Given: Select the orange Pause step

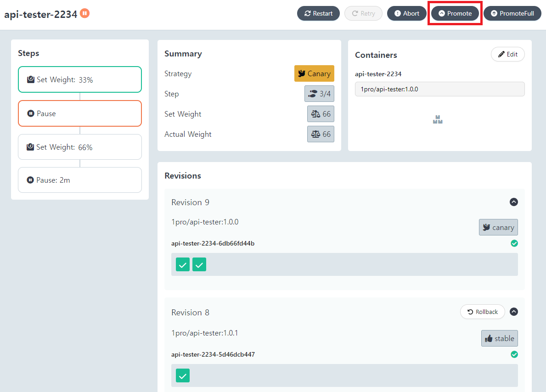Looking at the screenshot, I should tap(80, 113).
